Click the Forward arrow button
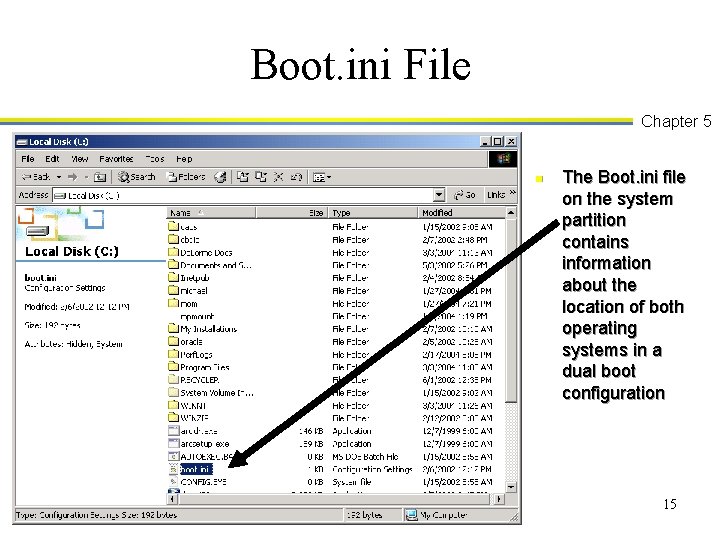Viewport: 720px width, 540px height. click(x=73, y=177)
